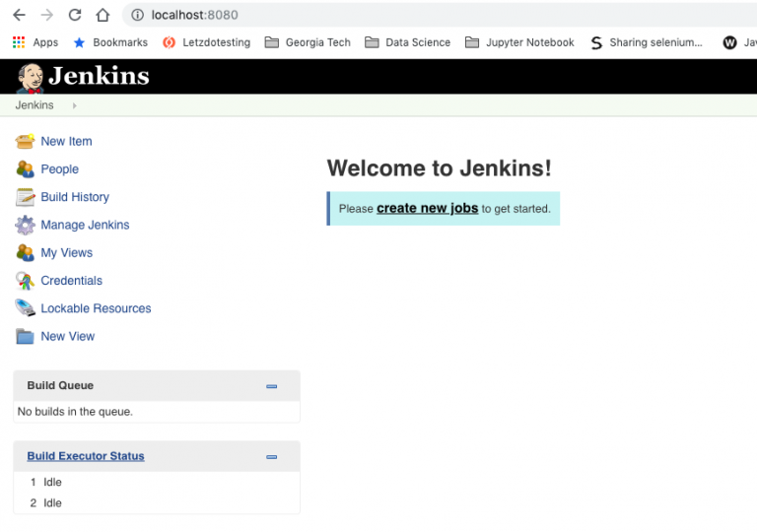Collapse the Build Queue panel
Image resolution: width=757 pixels, height=532 pixels.
pos(271,386)
